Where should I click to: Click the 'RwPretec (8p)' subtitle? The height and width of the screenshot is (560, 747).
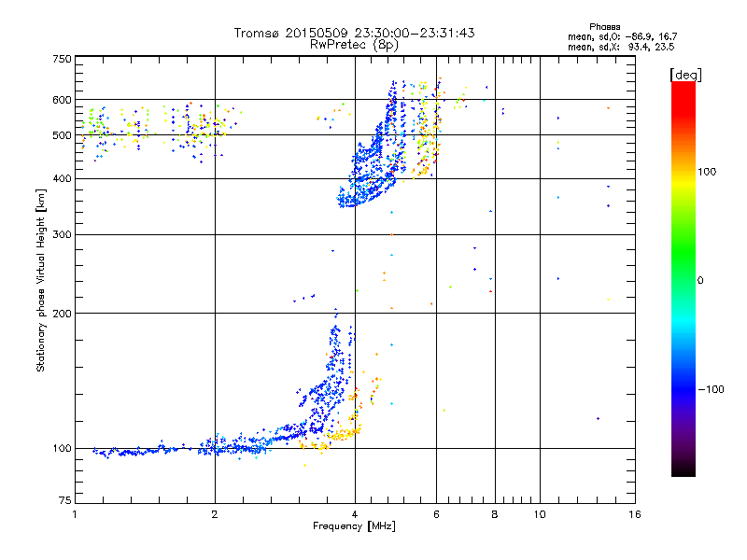coord(354,45)
